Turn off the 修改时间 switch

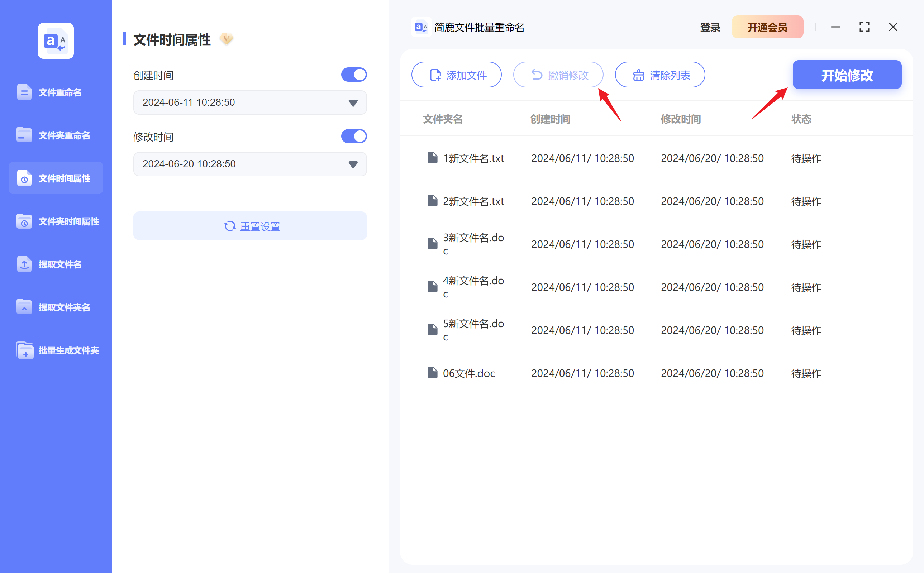[354, 136]
